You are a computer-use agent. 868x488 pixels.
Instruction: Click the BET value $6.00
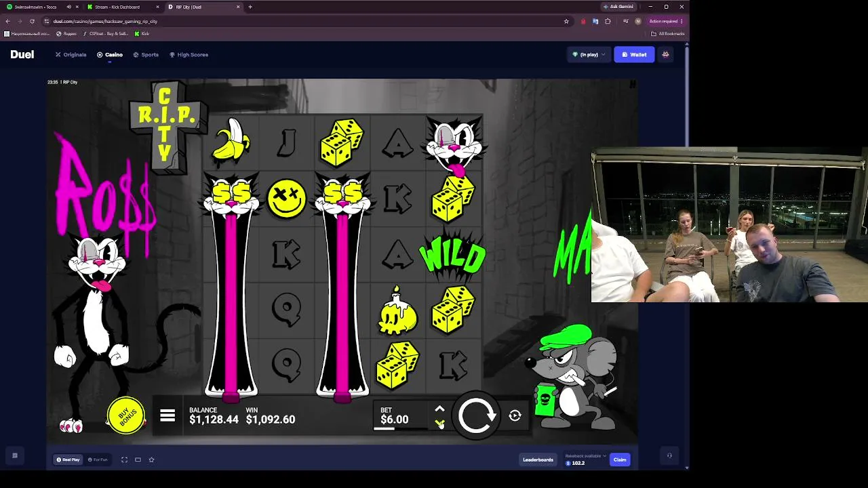pyautogui.click(x=395, y=420)
